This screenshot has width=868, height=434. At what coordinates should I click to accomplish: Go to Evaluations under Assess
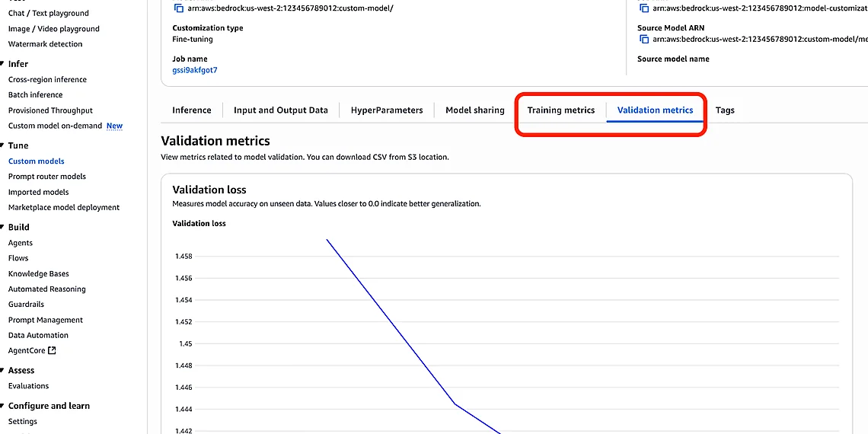28,386
